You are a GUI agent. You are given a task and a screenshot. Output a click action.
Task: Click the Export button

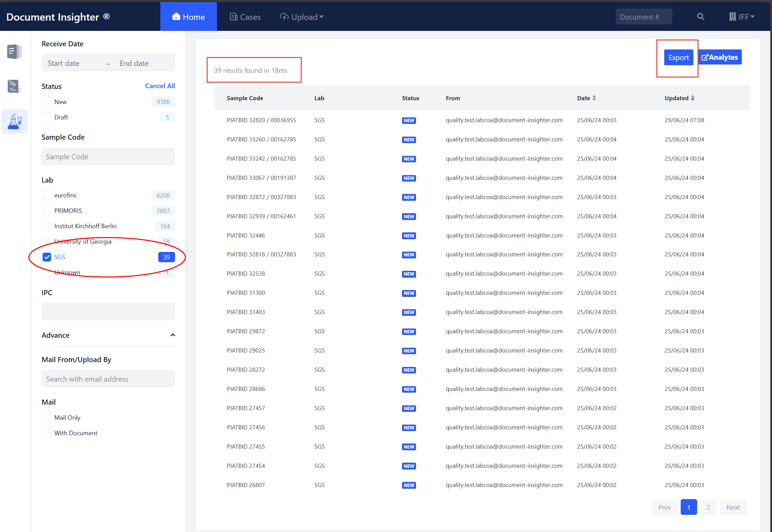tap(678, 57)
